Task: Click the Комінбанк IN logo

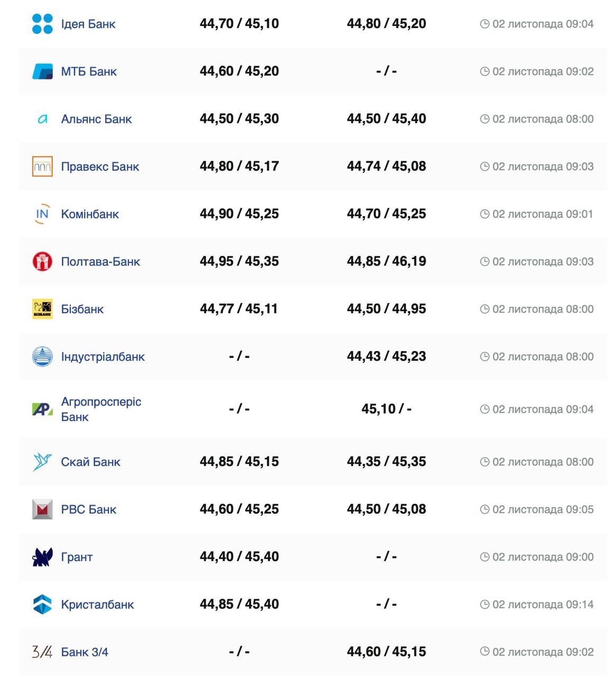Action: [x=42, y=214]
